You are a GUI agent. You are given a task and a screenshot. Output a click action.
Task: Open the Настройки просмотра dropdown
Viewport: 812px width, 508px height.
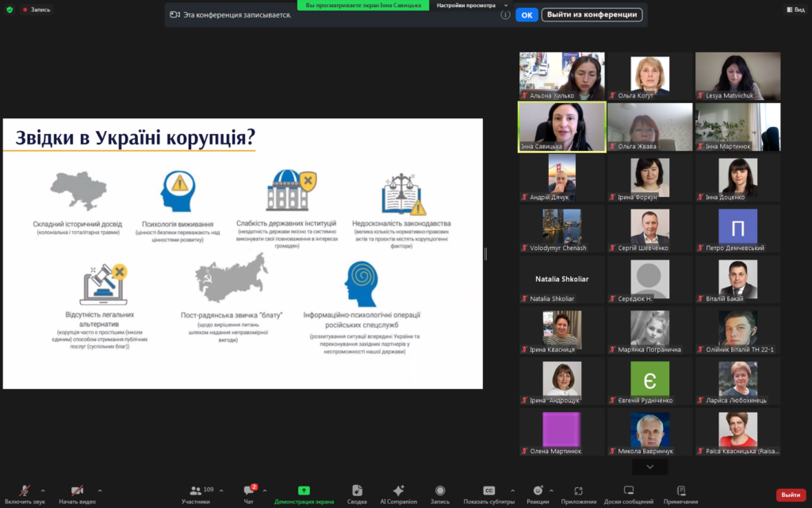tap(472, 5)
